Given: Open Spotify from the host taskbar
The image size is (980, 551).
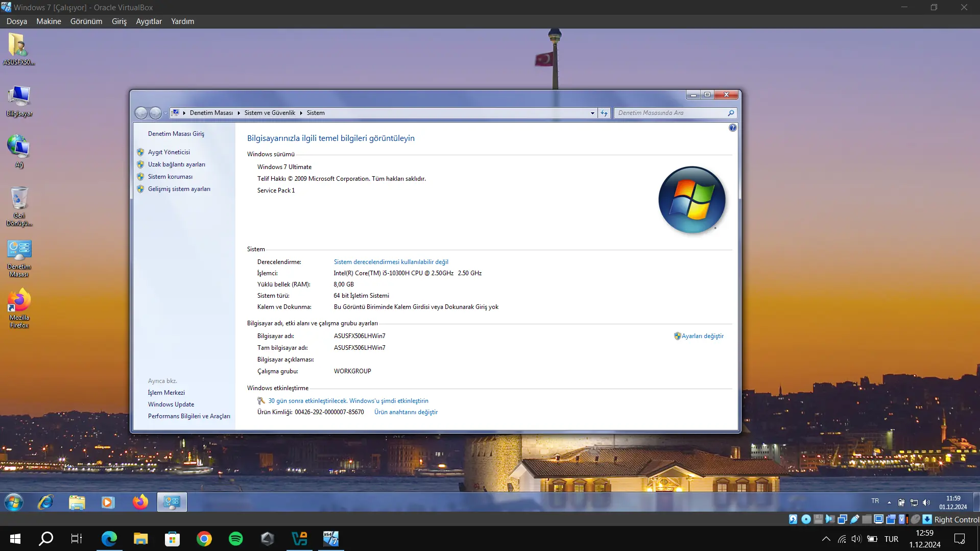Looking at the screenshot, I should pos(236,539).
